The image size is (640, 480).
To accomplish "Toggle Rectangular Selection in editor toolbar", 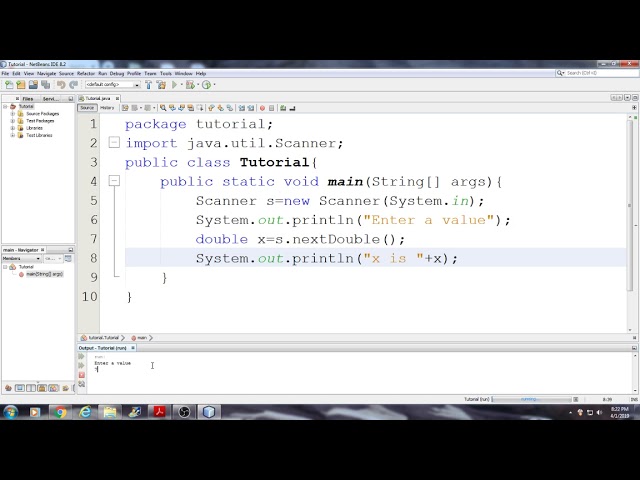I will (200, 108).
